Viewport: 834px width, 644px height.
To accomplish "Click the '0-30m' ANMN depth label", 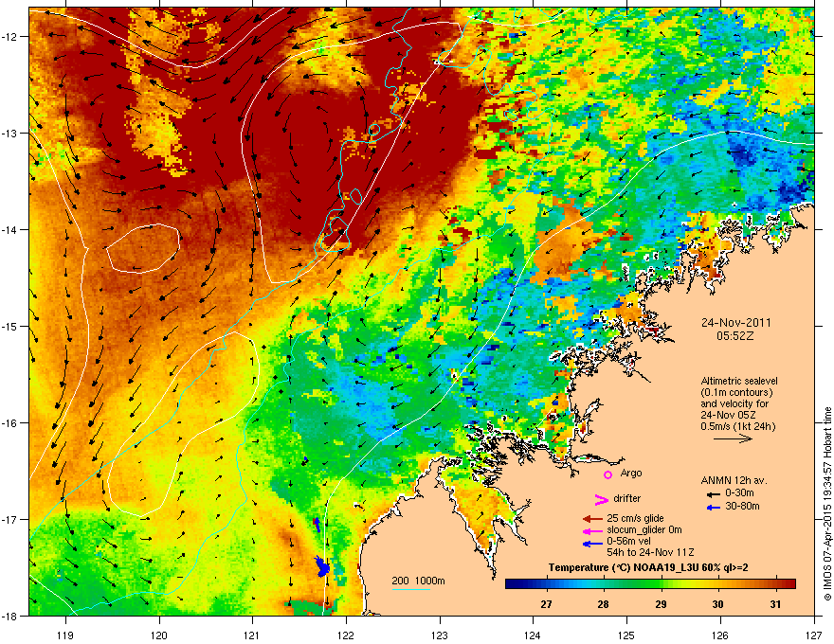I will point(740,493).
